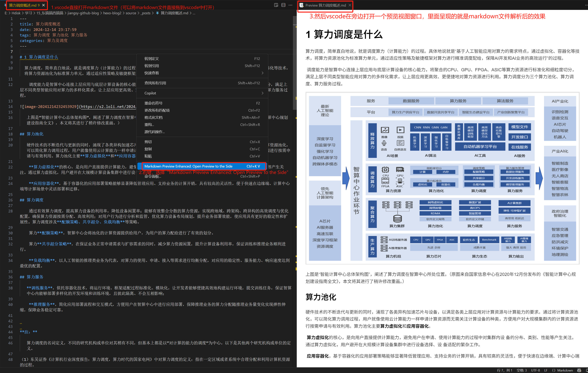Switch to the Preview 算力调度概述.md tab
The height and width of the screenshot is (373, 588).
point(325,5)
